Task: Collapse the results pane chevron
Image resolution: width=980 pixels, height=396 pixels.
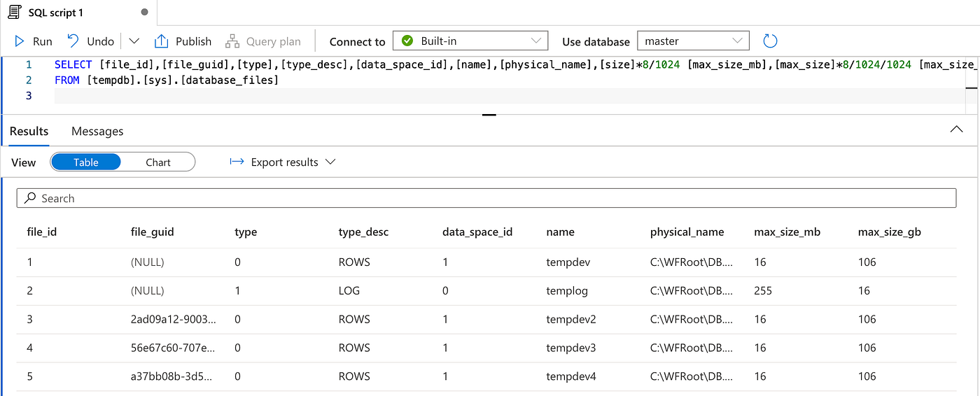Action: [x=955, y=130]
